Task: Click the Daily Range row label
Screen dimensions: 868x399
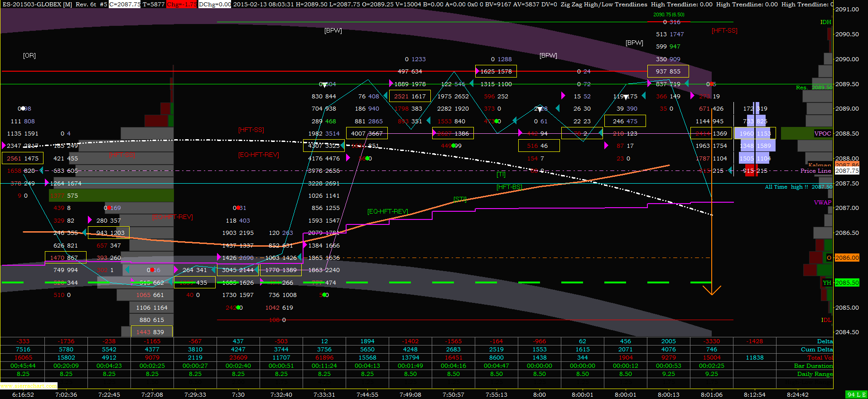Action: coord(815,374)
